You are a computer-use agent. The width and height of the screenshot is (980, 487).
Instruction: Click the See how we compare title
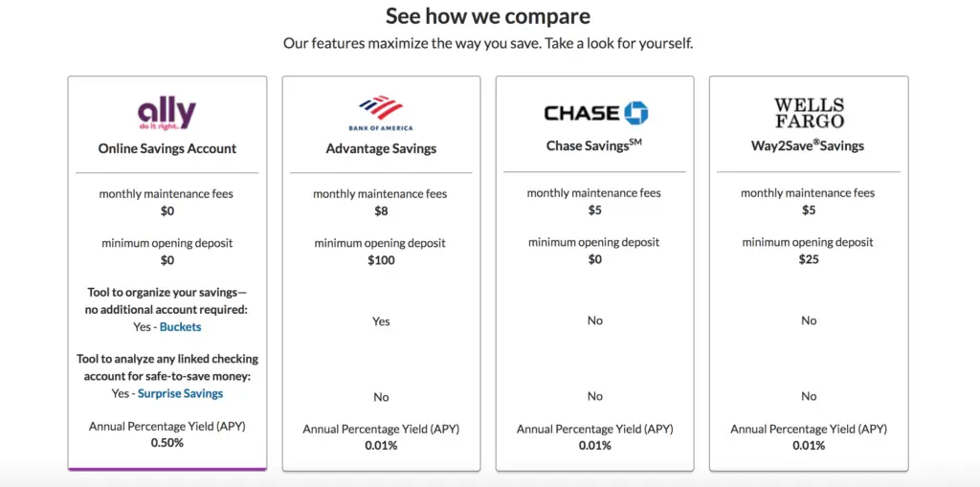[x=488, y=16]
